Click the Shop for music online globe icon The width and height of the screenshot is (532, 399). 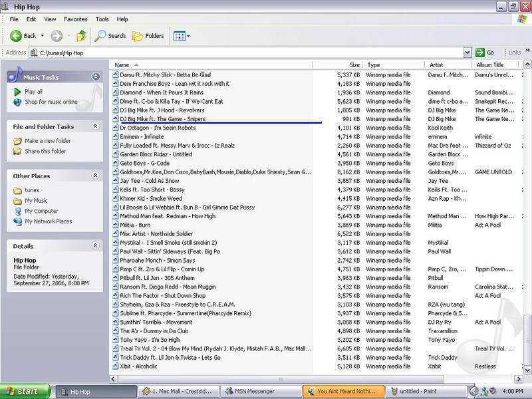click(17, 102)
